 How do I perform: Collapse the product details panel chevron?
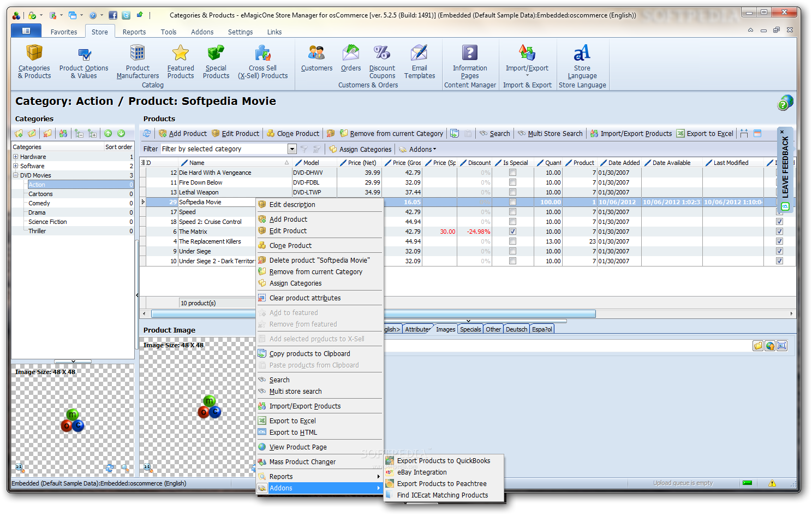468,321
